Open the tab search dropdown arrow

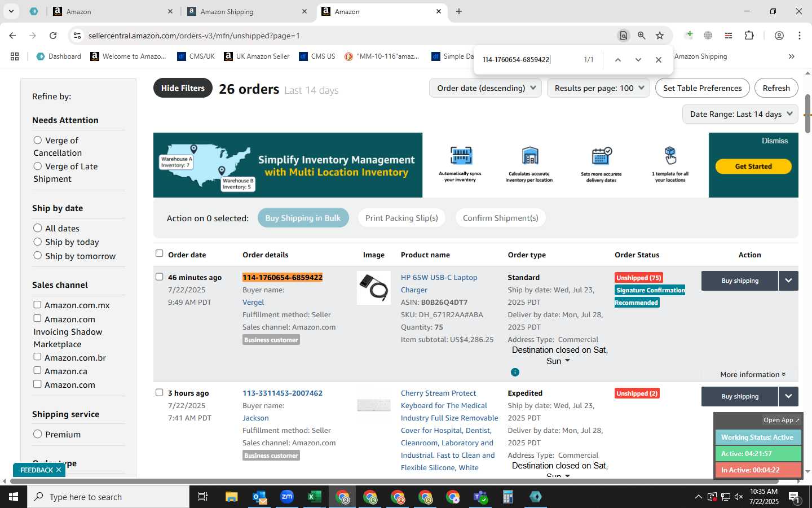[11, 11]
